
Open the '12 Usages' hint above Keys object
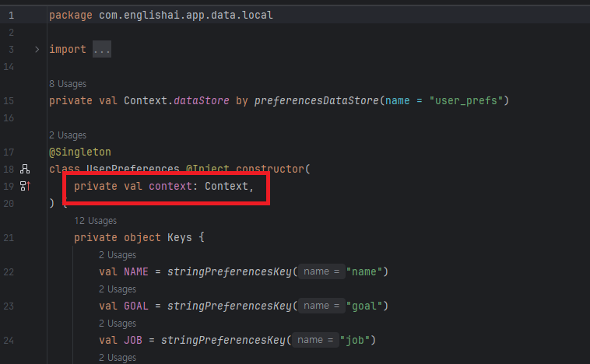96,221
